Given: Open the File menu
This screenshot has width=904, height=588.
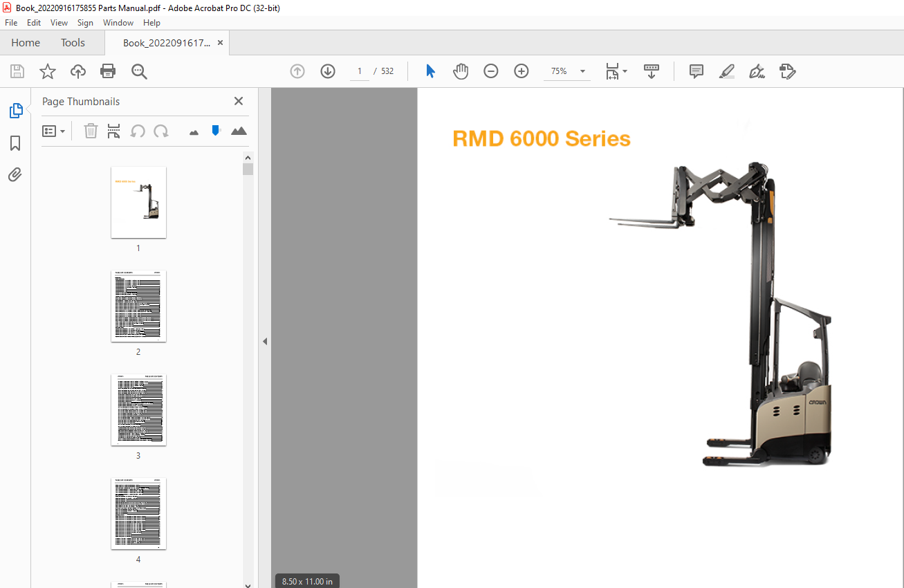Looking at the screenshot, I should [x=11, y=23].
